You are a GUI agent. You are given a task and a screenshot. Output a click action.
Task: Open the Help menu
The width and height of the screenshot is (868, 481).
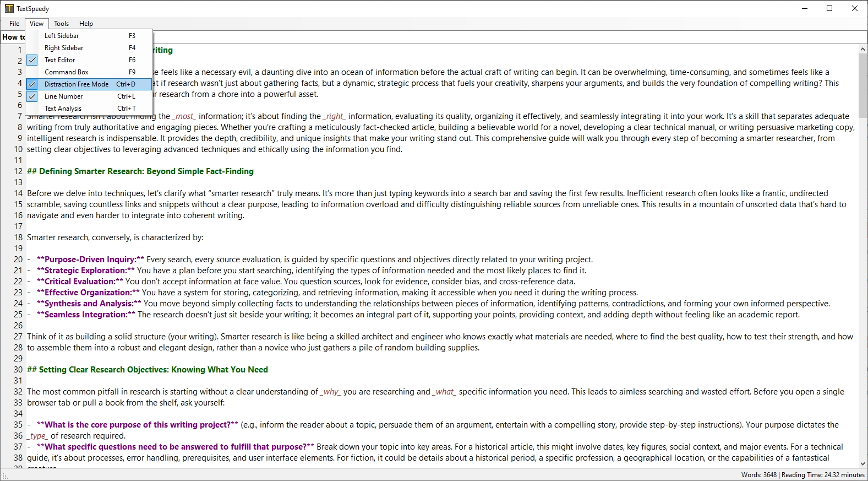pyautogui.click(x=86, y=24)
